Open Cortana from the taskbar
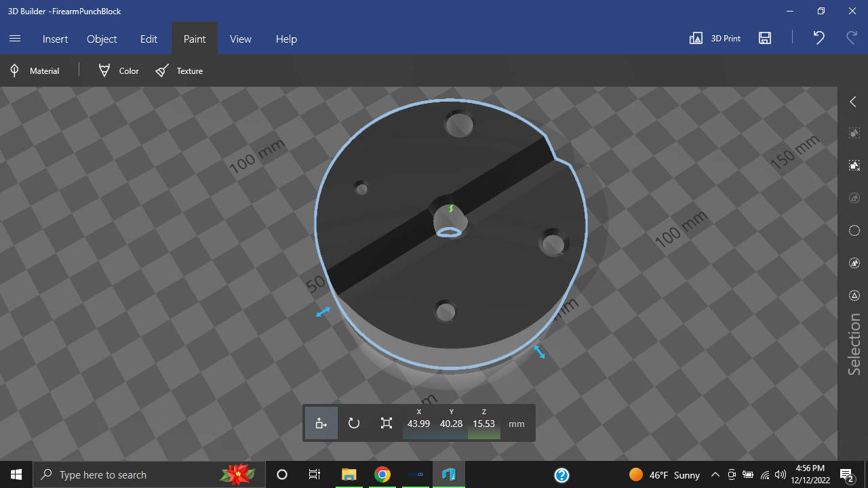 (282, 474)
